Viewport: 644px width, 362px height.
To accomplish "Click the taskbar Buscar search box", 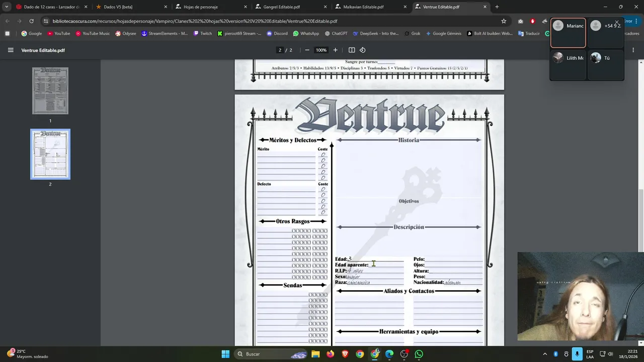I will pyautogui.click(x=272, y=354).
